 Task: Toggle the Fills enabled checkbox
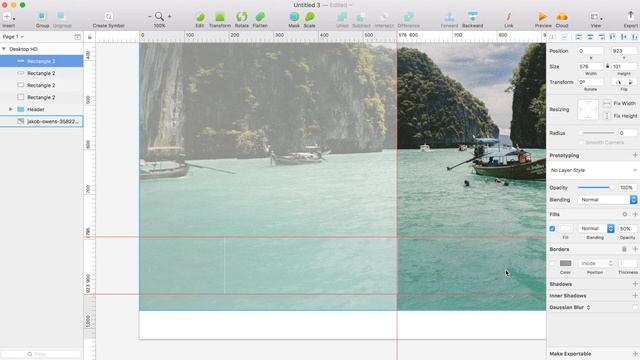(552, 229)
